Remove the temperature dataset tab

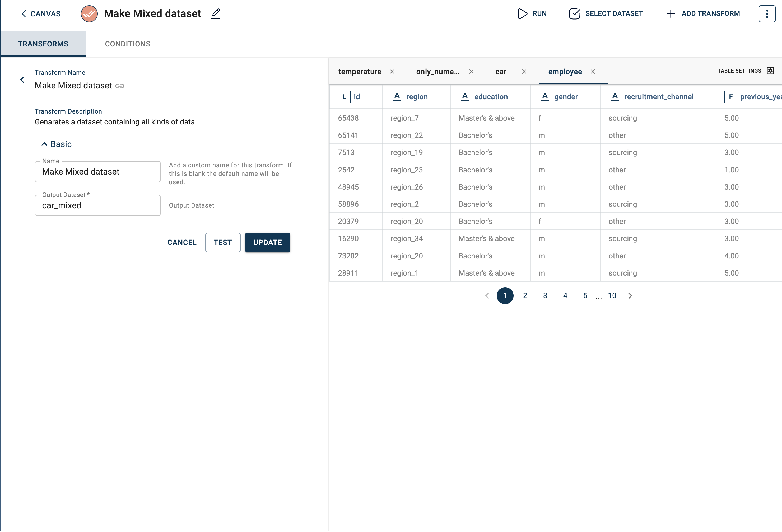pyautogui.click(x=392, y=71)
